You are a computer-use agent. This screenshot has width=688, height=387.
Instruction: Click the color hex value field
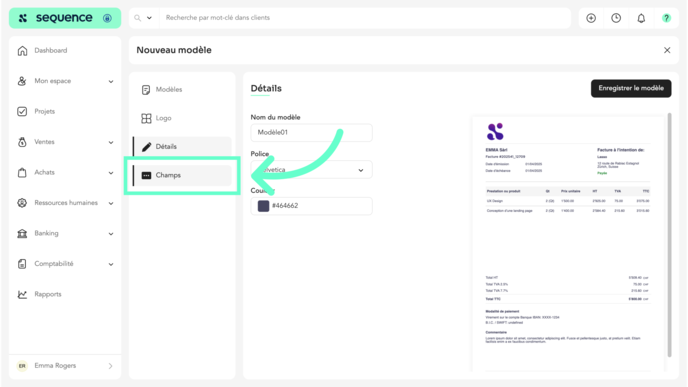tap(312, 206)
